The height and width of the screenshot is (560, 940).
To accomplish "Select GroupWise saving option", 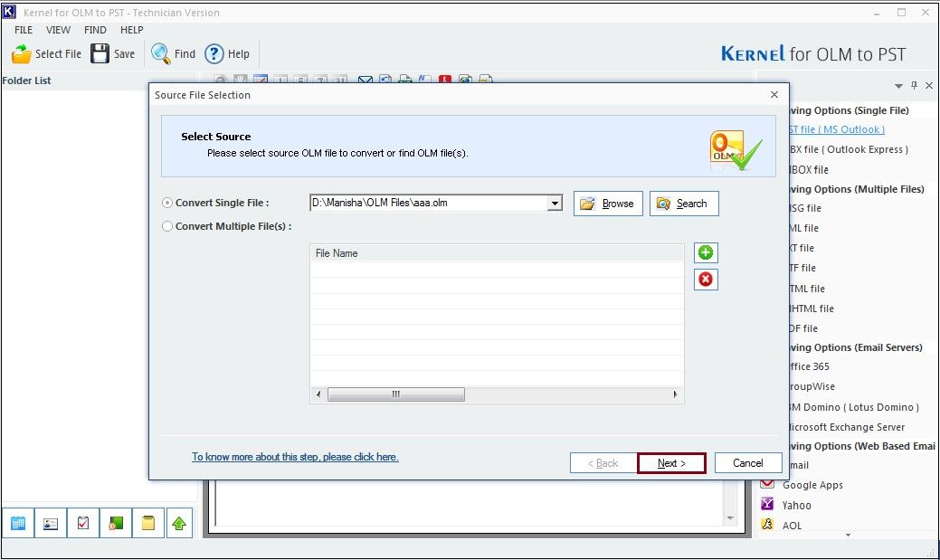I will point(812,386).
